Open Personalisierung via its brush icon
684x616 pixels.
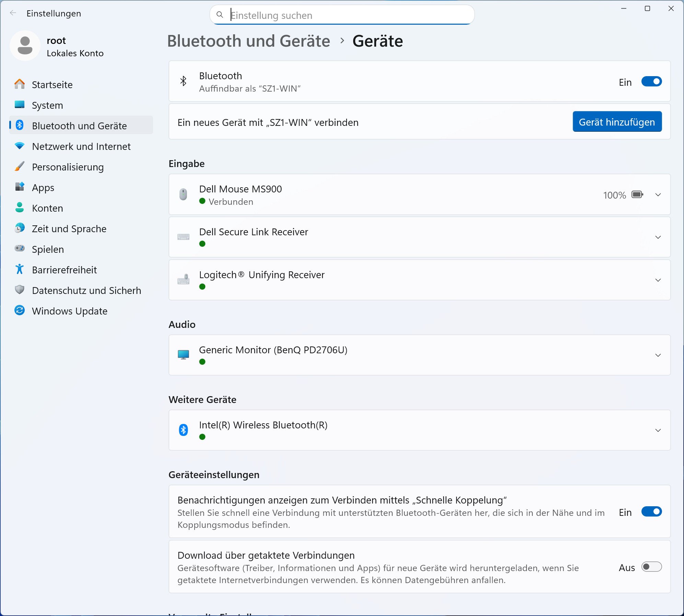click(20, 167)
